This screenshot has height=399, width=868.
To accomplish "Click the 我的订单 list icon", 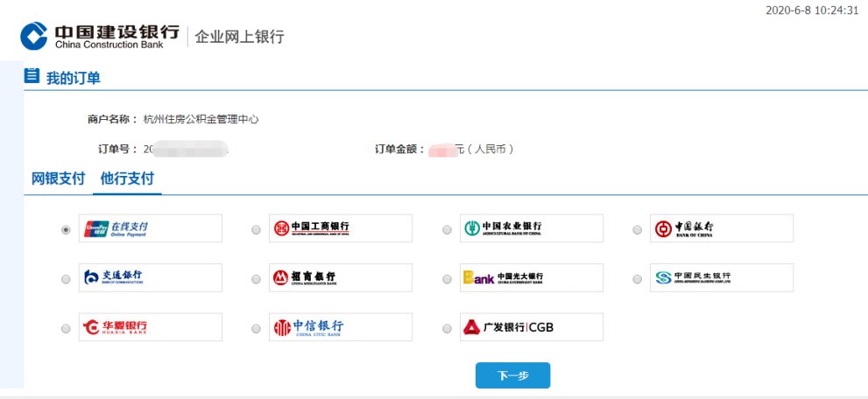I will click(x=32, y=75).
